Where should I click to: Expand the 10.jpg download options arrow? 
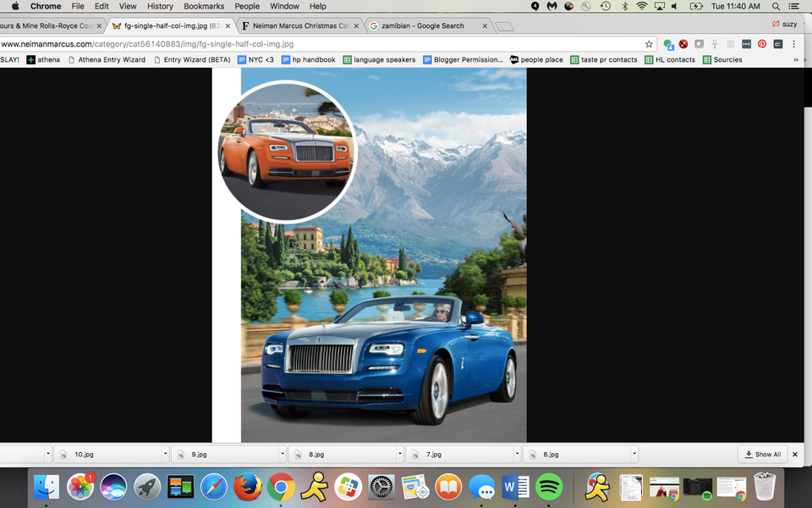point(166,454)
